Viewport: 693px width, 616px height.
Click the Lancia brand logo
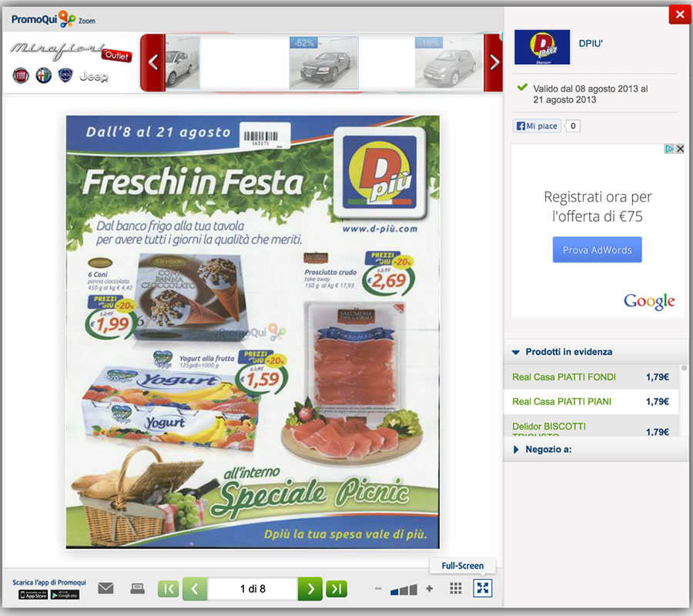click(65, 75)
